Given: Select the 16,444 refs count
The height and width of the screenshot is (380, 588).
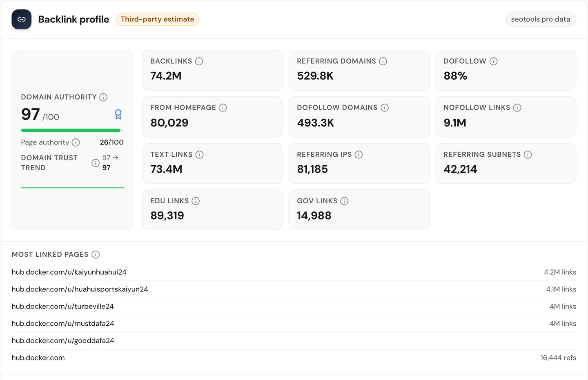Looking at the screenshot, I should [x=558, y=358].
